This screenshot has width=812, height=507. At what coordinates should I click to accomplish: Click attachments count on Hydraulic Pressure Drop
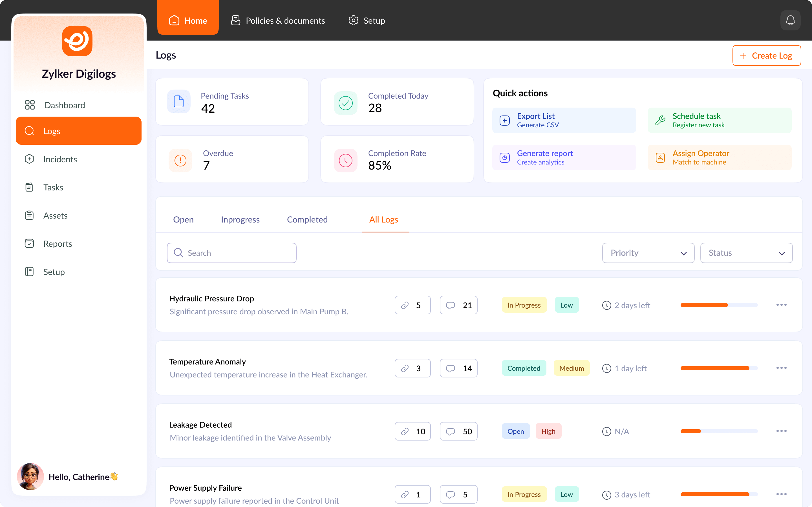click(412, 305)
